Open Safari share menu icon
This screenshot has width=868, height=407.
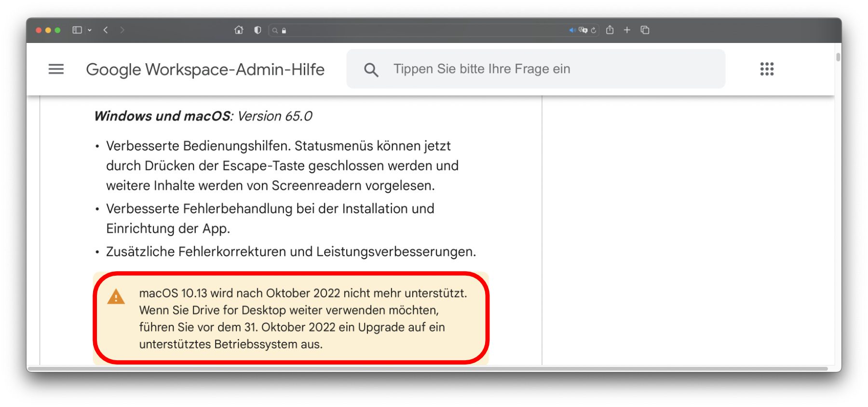(610, 30)
